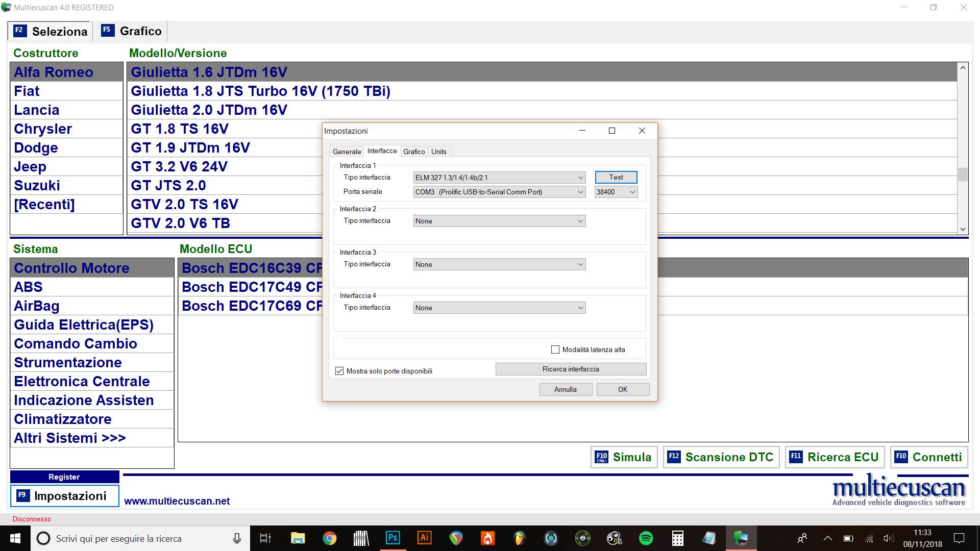Screen dimensions: 980x551
Task: Click the Register button
Action: tap(64, 477)
